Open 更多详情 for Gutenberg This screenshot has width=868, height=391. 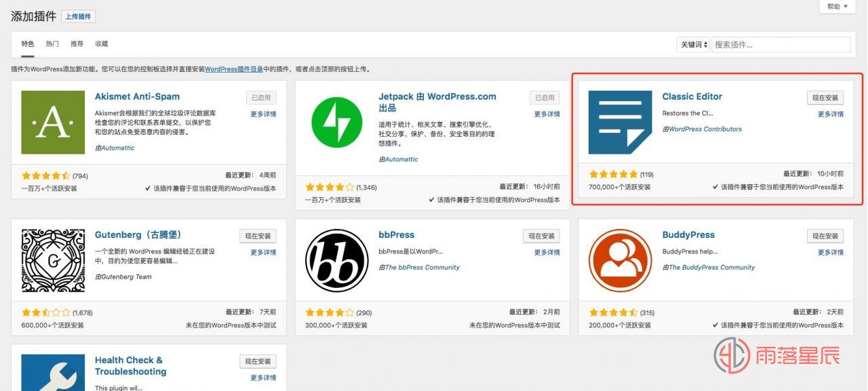point(262,251)
